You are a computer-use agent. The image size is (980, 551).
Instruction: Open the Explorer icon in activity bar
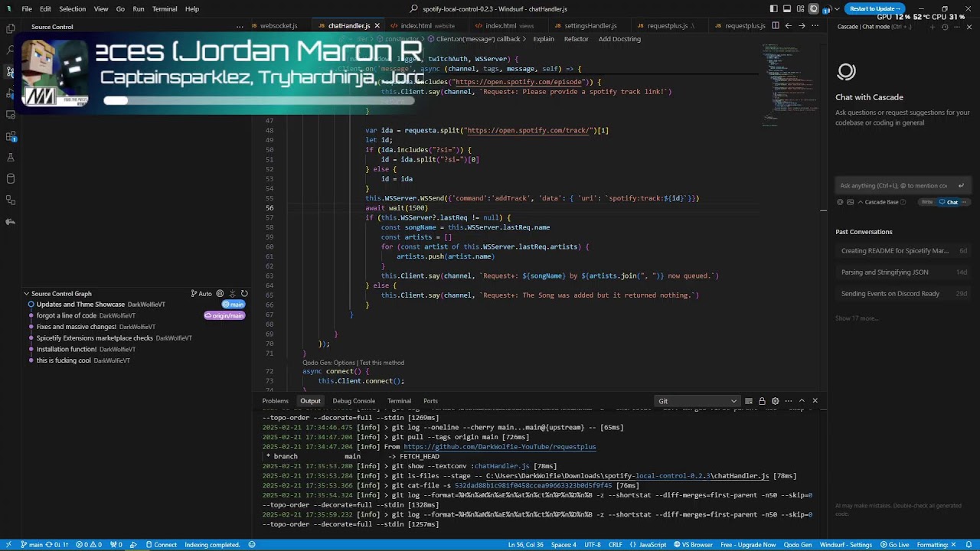pos(11,28)
